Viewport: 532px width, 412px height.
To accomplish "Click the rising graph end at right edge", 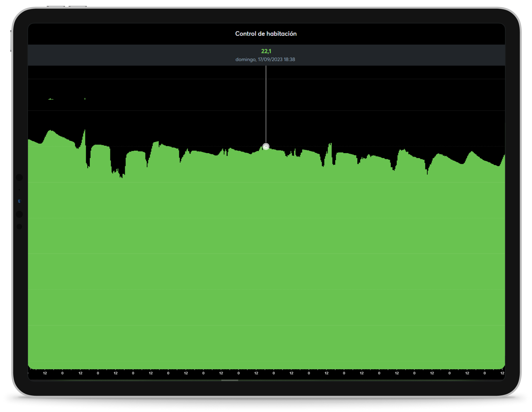I will [x=503, y=157].
